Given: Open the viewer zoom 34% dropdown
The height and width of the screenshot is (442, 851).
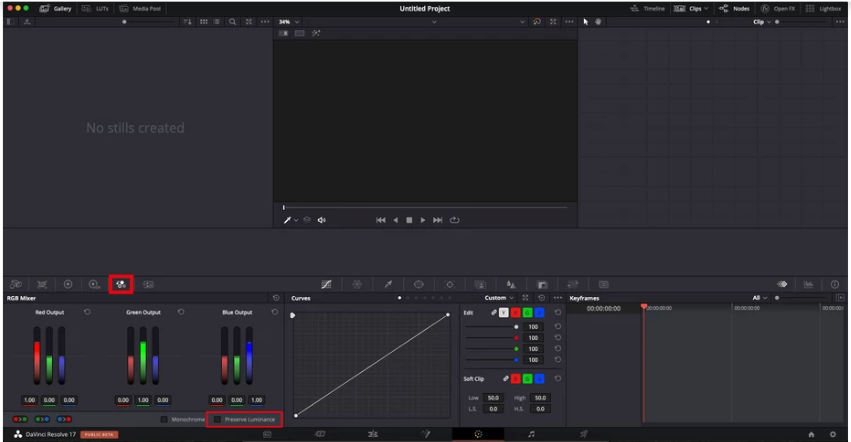Looking at the screenshot, I should click(289, 22).
